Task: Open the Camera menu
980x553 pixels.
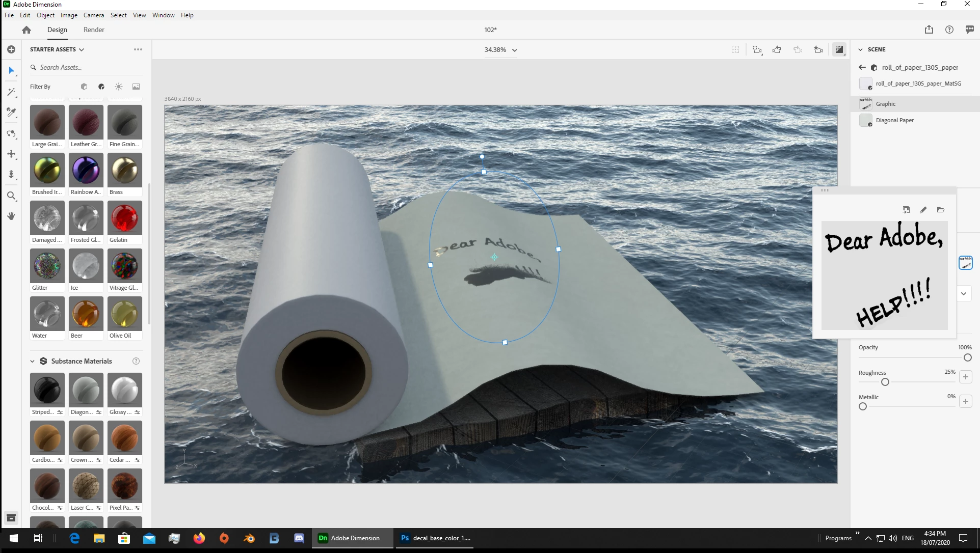Action: coord(94,15)
